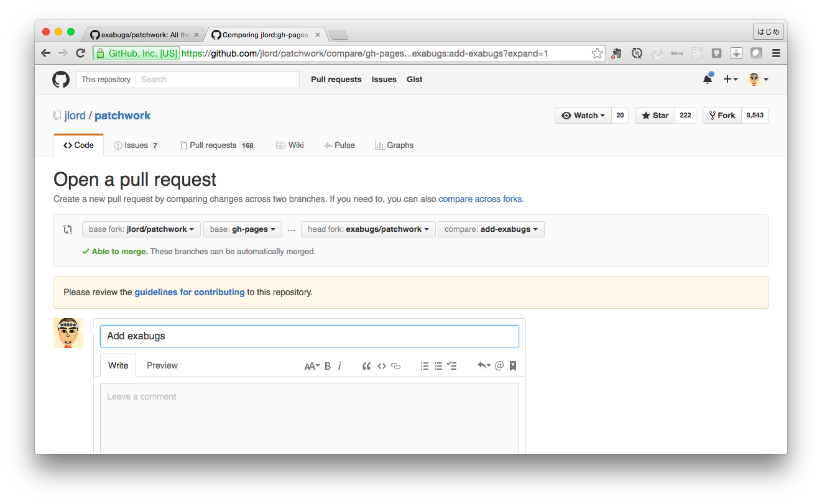The height and width of the screenshot is (504, 822).
Task: Click the Octocat extension icon in toolbar
Action: tap(716, 53)
